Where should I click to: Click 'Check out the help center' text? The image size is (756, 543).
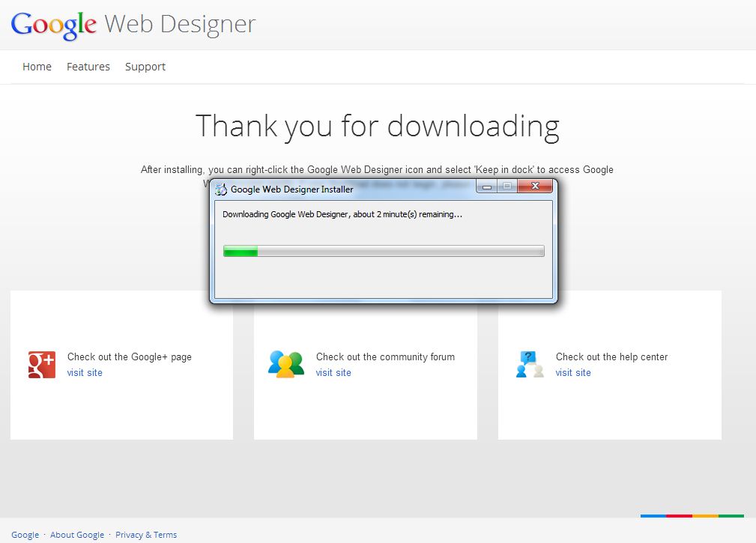pos(612,357)
